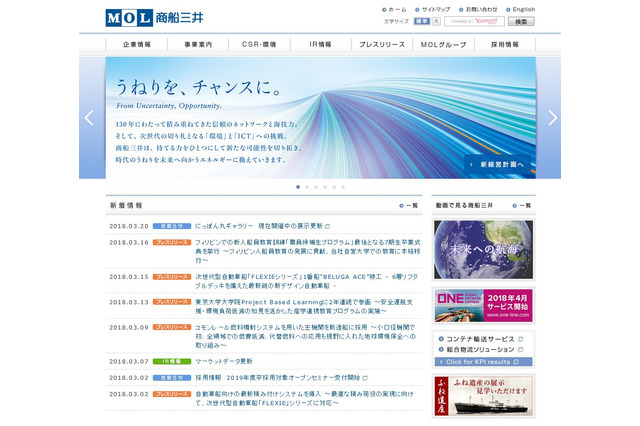Set text size to 大

pos(436,21)
